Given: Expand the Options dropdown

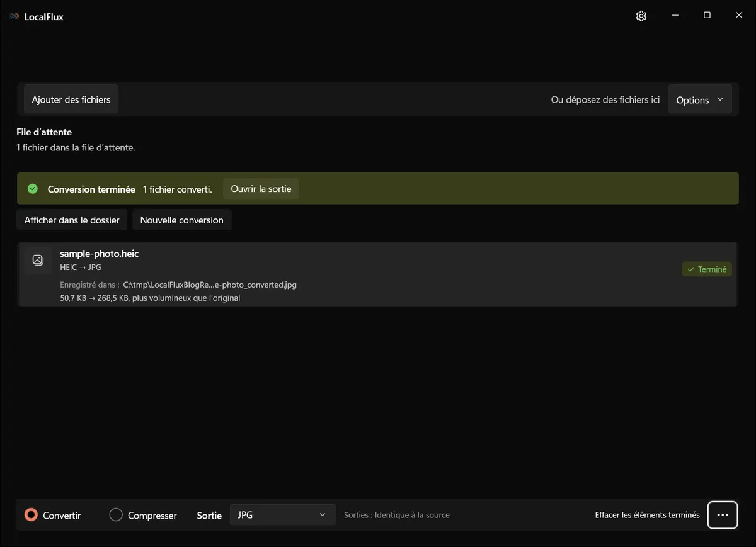Looking at the screenshot, I should [700, 100].
